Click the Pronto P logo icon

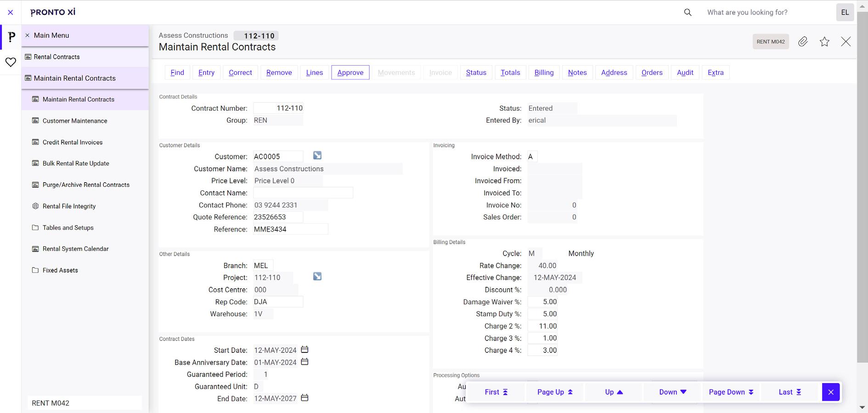12,37
